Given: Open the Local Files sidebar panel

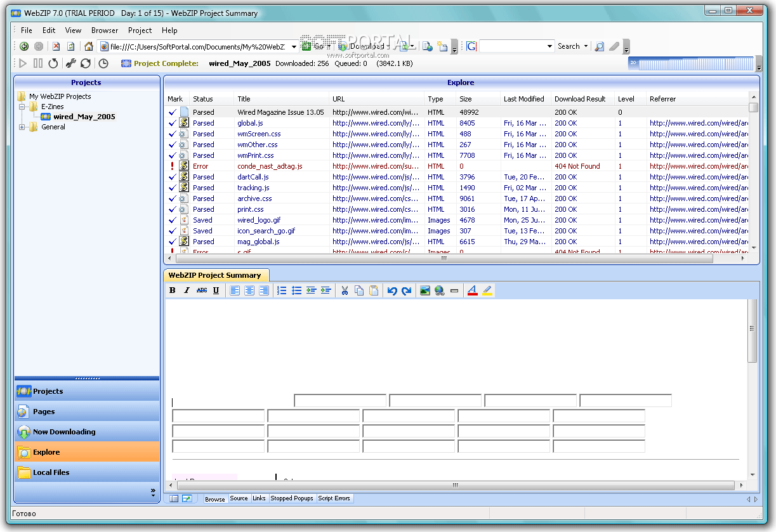Looking at the screenshot, I should [x=87, y=472].
